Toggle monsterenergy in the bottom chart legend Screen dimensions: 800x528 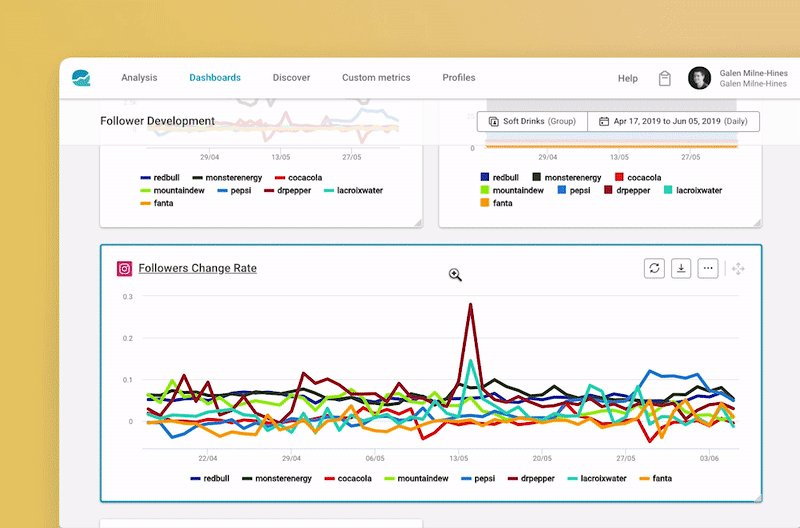click(277, 479)
